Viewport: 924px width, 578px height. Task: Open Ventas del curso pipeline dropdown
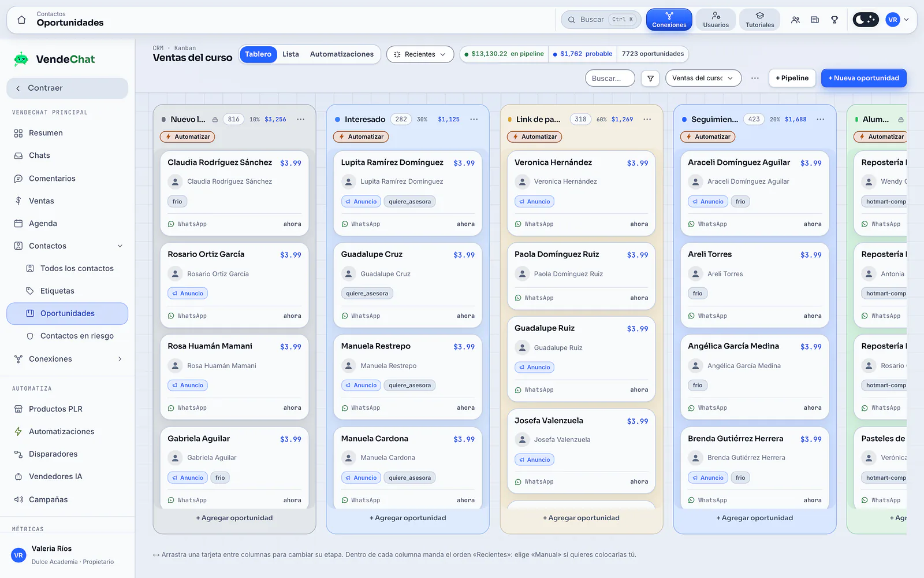coord(703,78)
